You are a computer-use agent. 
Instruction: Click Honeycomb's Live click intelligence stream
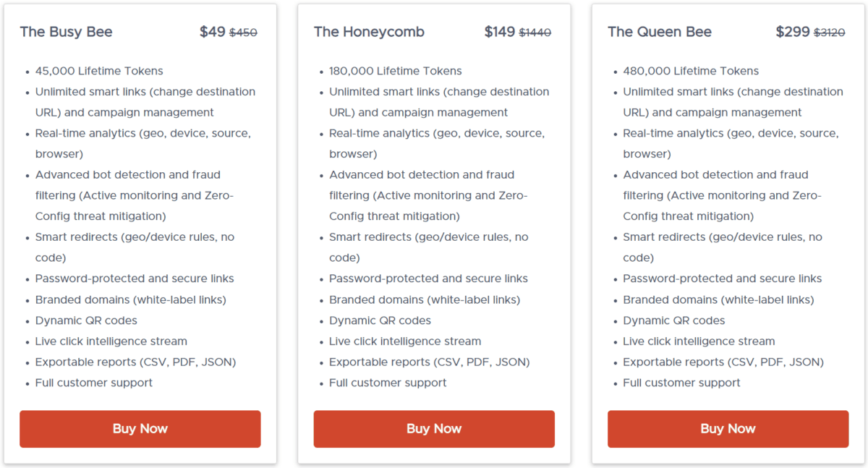[405, 341]
